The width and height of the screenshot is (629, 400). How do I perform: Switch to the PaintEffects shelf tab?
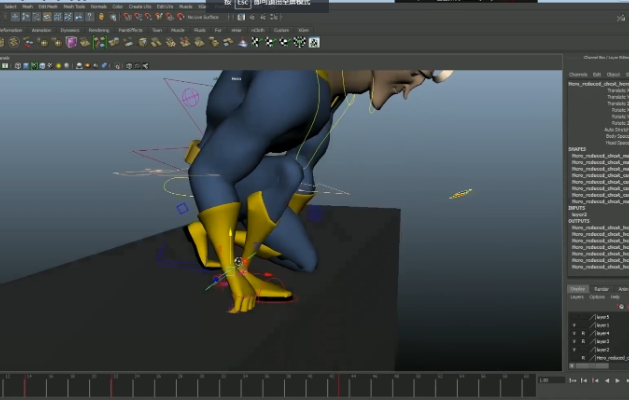[130, 30]
